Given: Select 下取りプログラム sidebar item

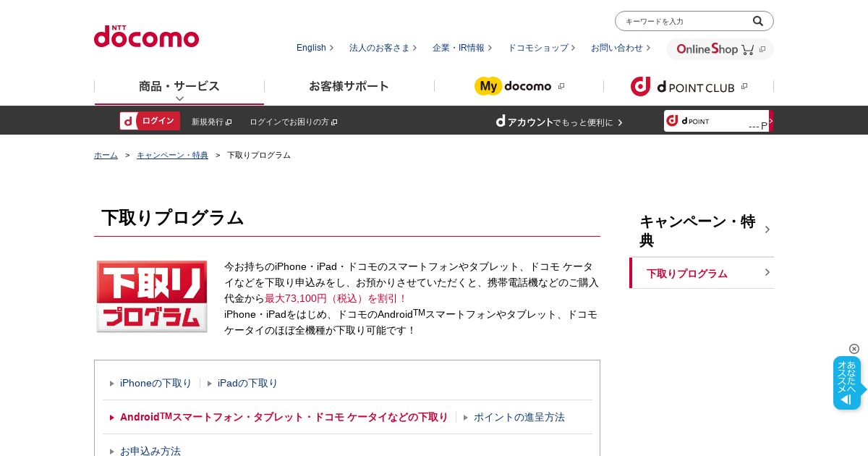Looking at the screenshot, I should pos(702,273).
